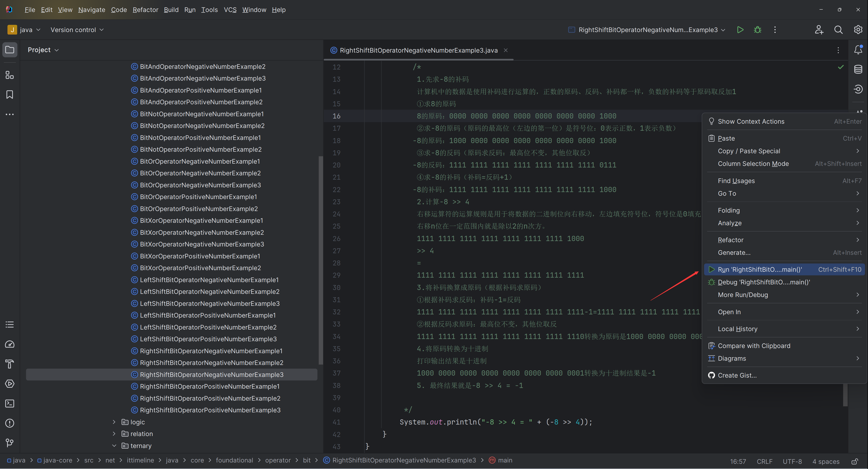This screenshot has height=469, width=868.
Task: Open the Refactor menu in menu bar
Action: (145, 10)
